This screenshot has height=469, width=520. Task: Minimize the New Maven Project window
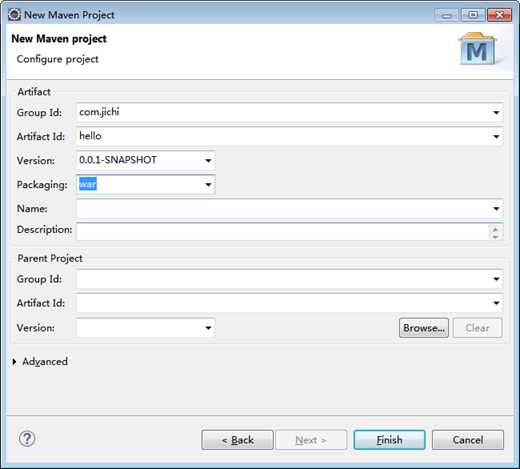pos(447,15)
